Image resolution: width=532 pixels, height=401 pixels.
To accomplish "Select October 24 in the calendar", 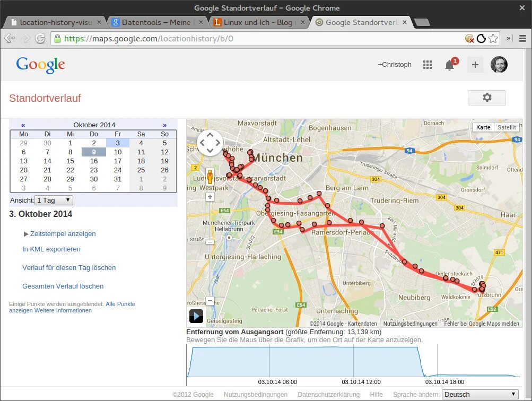I will pos(117,170).
